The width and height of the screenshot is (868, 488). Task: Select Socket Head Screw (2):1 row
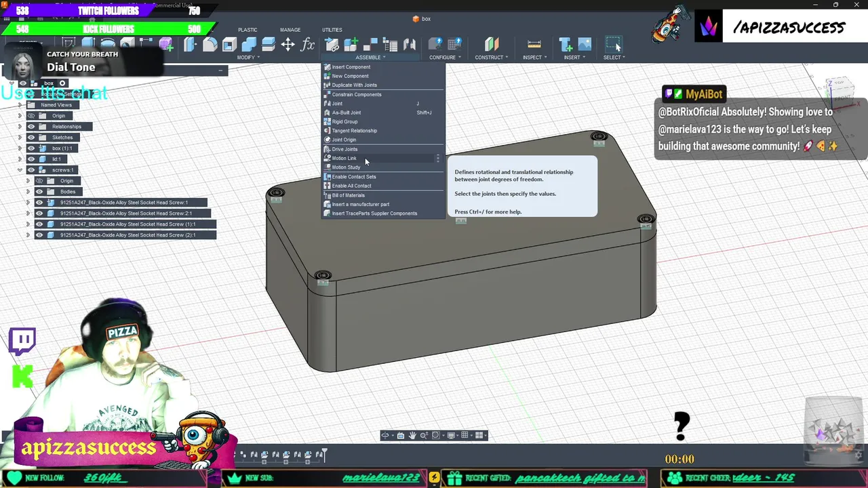click(x=126, y=235)
